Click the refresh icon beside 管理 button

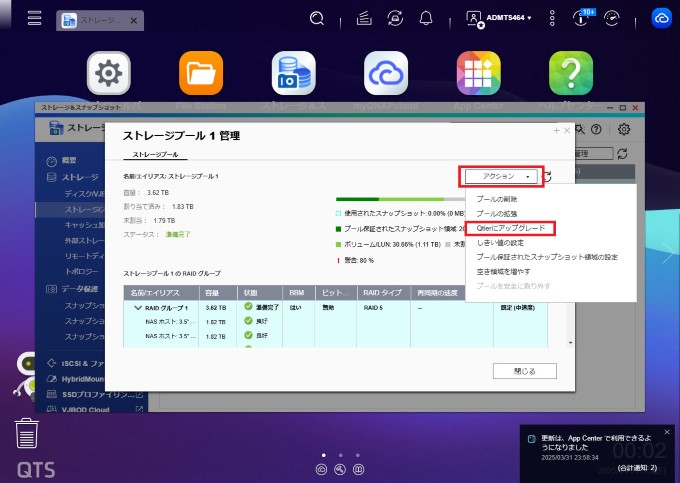(x=622, y=153)
